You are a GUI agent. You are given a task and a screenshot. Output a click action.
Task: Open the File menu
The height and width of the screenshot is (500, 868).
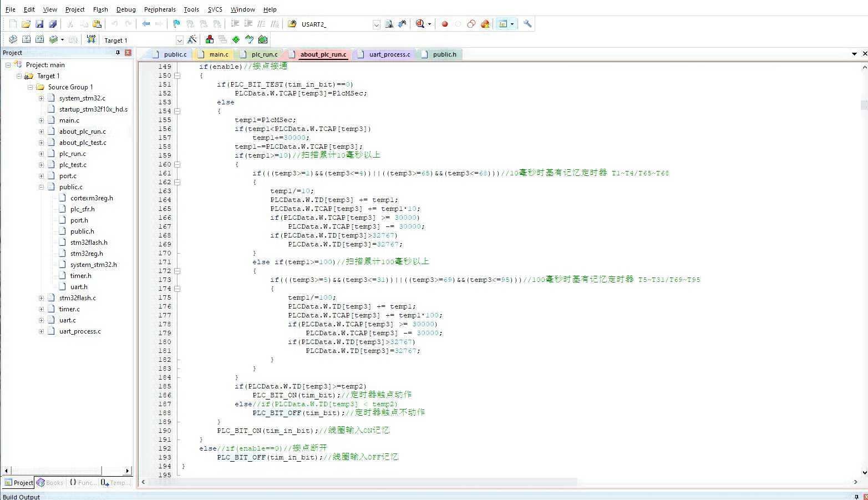coord(11,9)
